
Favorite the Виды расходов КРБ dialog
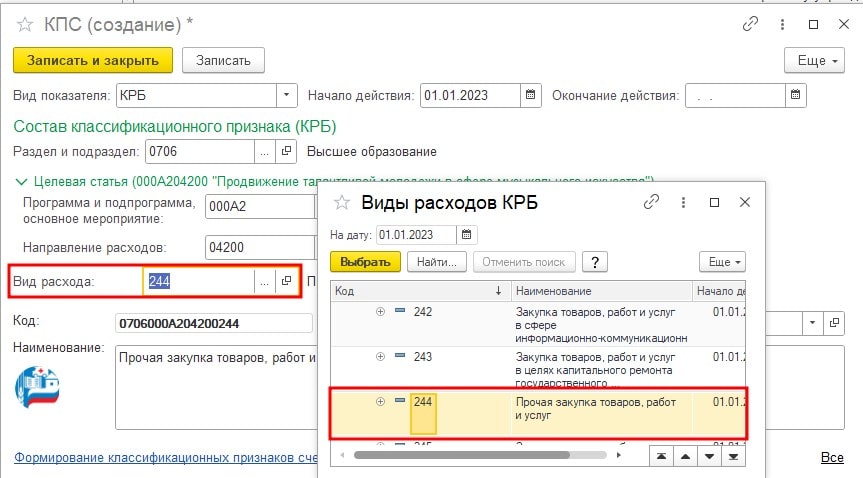[343, 203]
